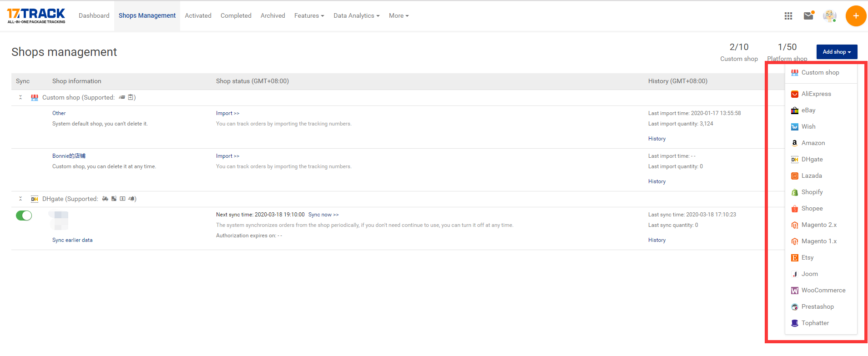Image resolution: width=868 pixels, height=356 pixels.
Task: Click Sync earlier data link
Action: pyautogui.click(x=72, y=240)
